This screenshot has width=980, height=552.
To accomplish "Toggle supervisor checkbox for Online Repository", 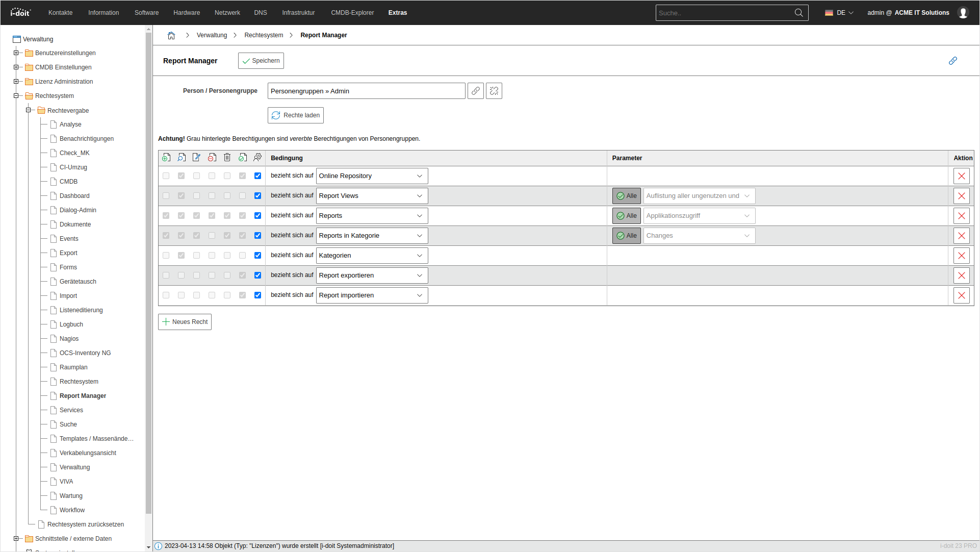I will 257,176.
